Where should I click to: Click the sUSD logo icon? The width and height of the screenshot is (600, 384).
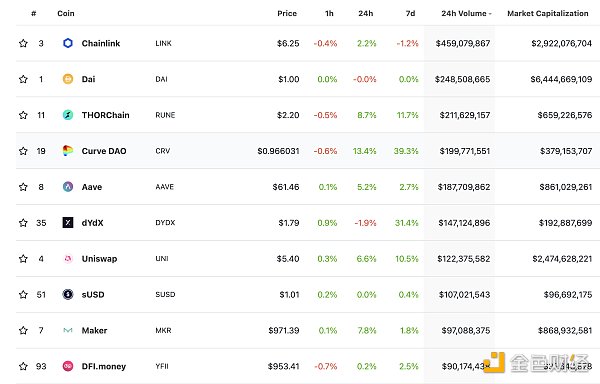pos(68,294)
